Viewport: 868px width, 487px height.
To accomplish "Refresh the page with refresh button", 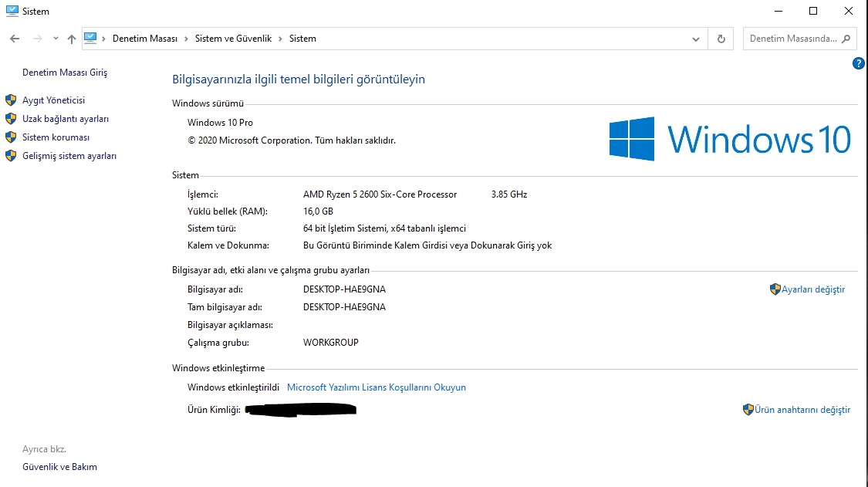I will click(x=721, y=39).
